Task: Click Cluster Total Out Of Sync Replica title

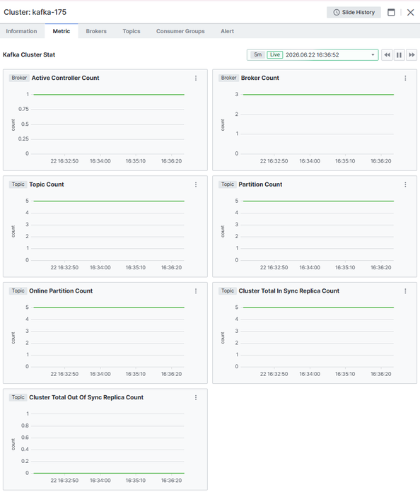Action: [86, 397]
